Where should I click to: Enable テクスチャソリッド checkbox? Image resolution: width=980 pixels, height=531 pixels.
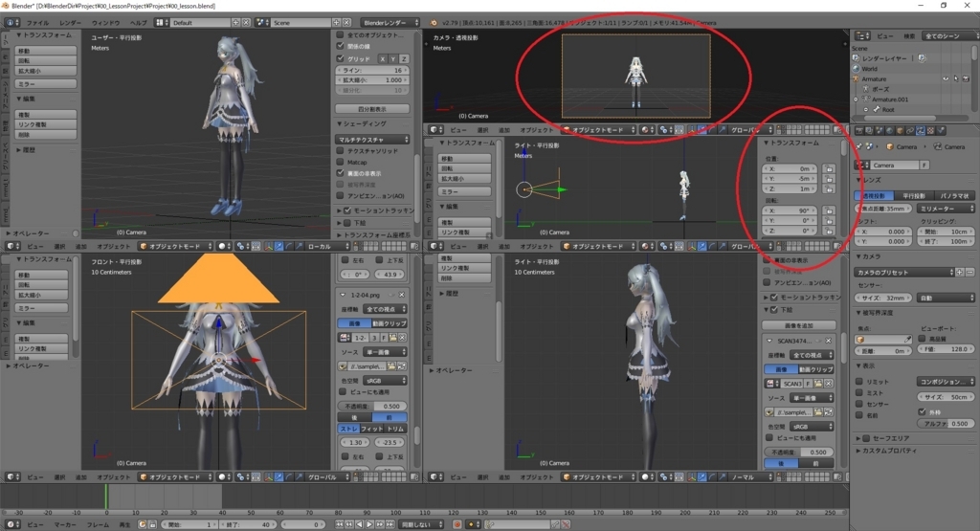pyautogui.click(x=341, y=150)
